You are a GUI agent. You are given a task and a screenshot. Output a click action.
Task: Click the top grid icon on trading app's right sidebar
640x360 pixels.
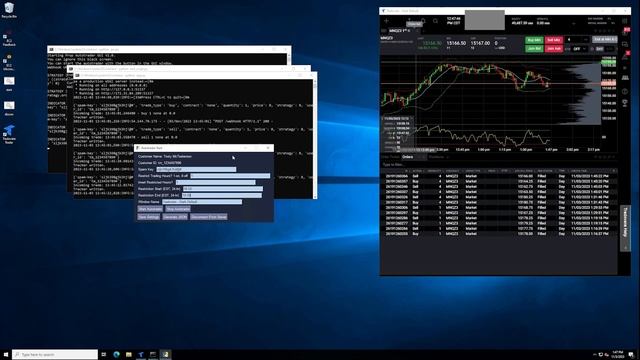[x=625, y=20]
